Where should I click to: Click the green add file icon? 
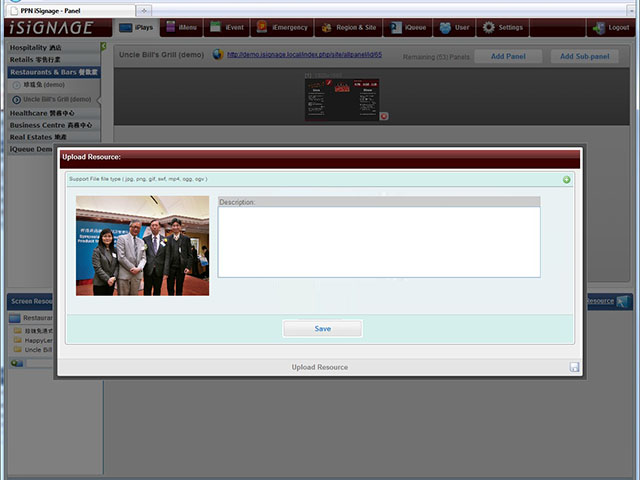(566, 180)
